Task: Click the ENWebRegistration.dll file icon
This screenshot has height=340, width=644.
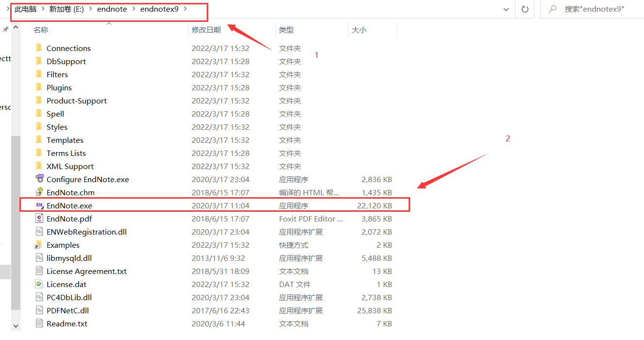Action: pos(39,232)
